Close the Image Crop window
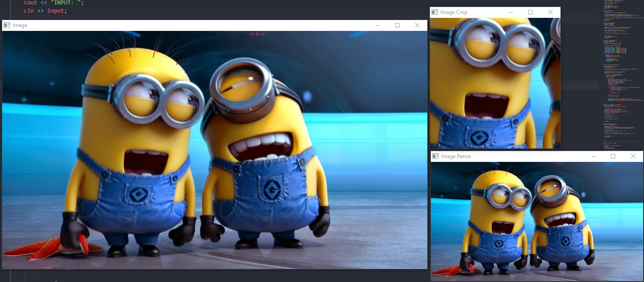 550,12
